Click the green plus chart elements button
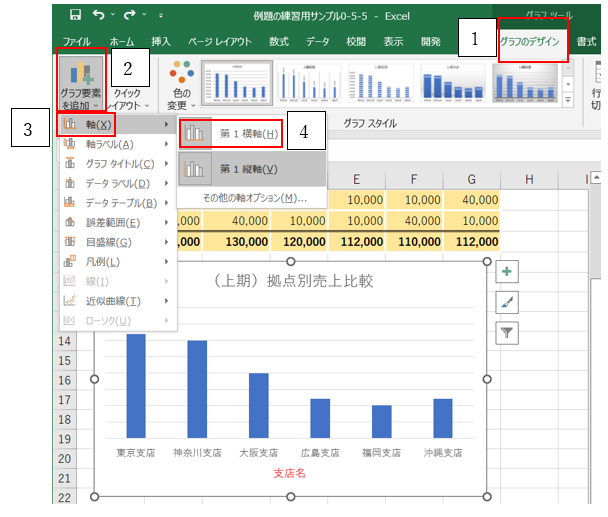The width and height of the screenshot is (608, 517). (507, 271)
